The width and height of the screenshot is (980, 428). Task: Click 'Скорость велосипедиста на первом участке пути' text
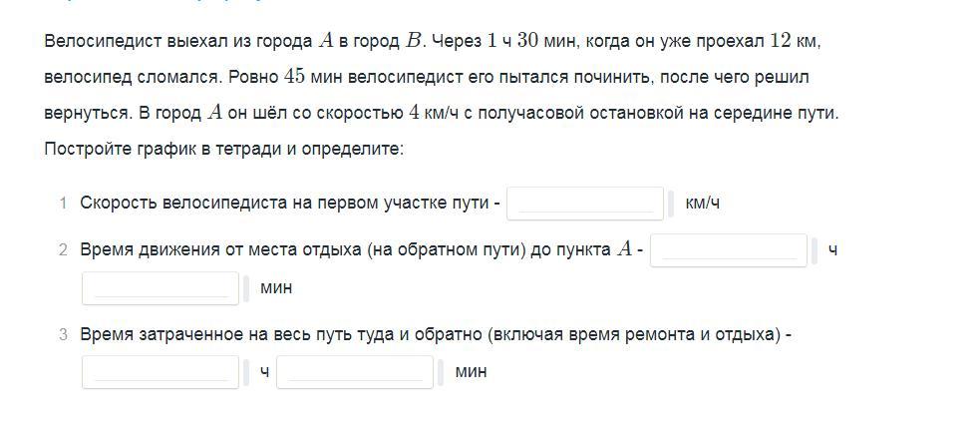(x=283, y=204)
